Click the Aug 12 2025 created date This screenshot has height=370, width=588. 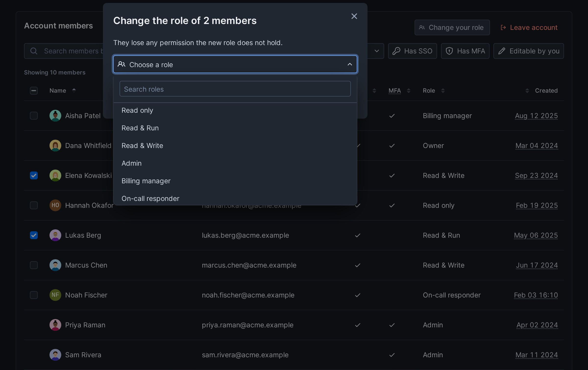click(536, 116)
